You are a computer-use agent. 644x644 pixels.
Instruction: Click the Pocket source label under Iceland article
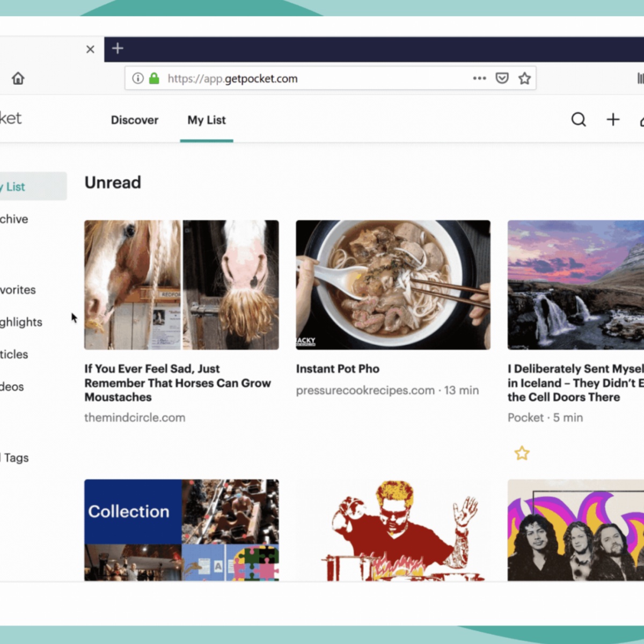click(x=525, y=418)
